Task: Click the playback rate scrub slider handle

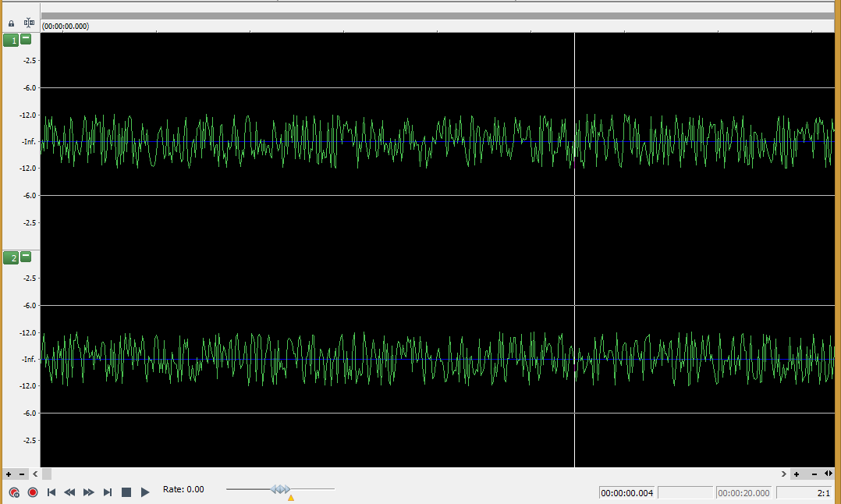Action: (x=281, y=489)
